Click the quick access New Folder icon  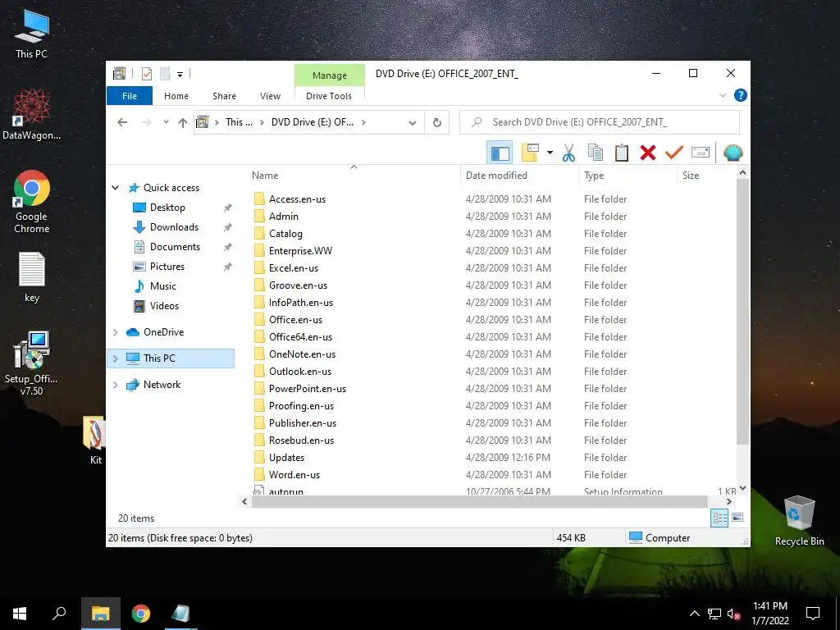click(x=165, y=74)
